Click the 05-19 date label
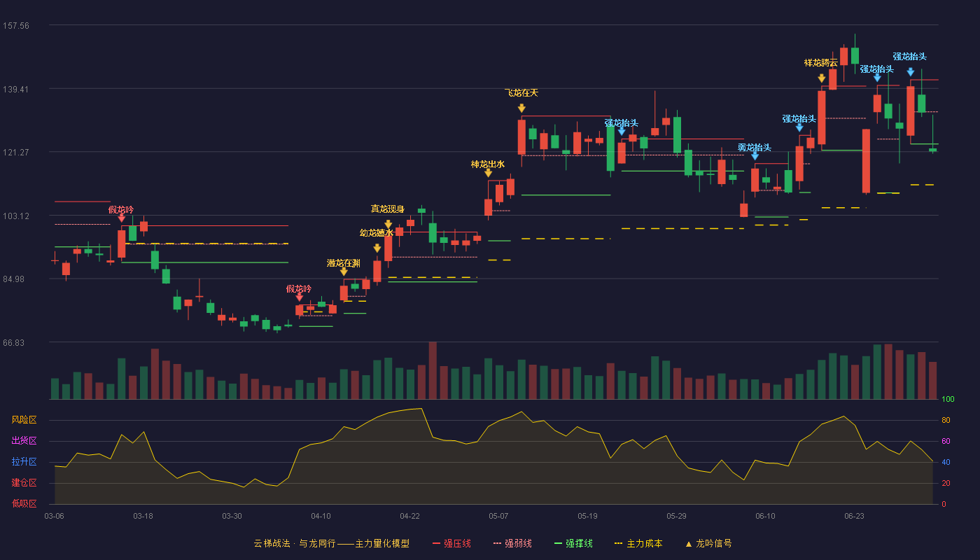 [x=587, y=516]
